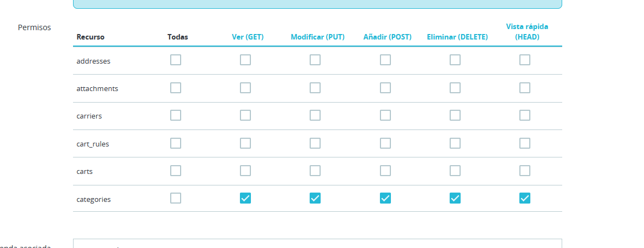This screenshot has height=248, width=644.
Task: Enable Ver (GET) for addresses
Action: click(x=245, y=60)
